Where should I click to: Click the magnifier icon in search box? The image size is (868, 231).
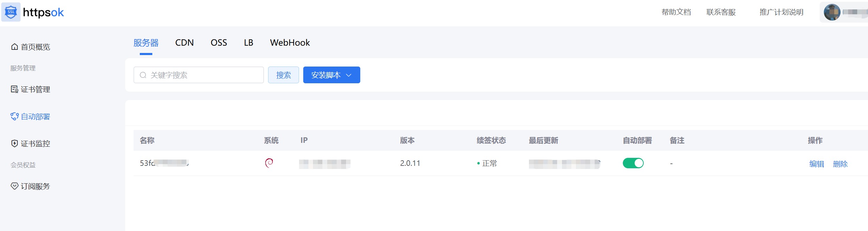(143, 75)
